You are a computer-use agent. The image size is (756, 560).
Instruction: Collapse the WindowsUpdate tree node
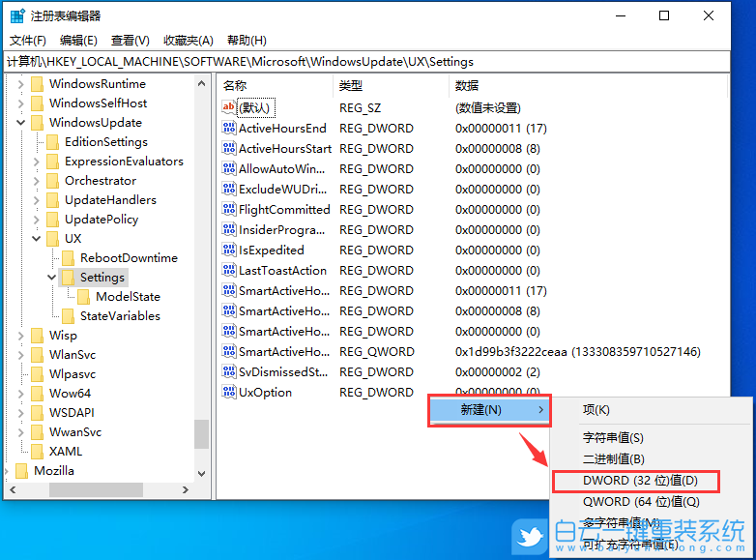20,123
